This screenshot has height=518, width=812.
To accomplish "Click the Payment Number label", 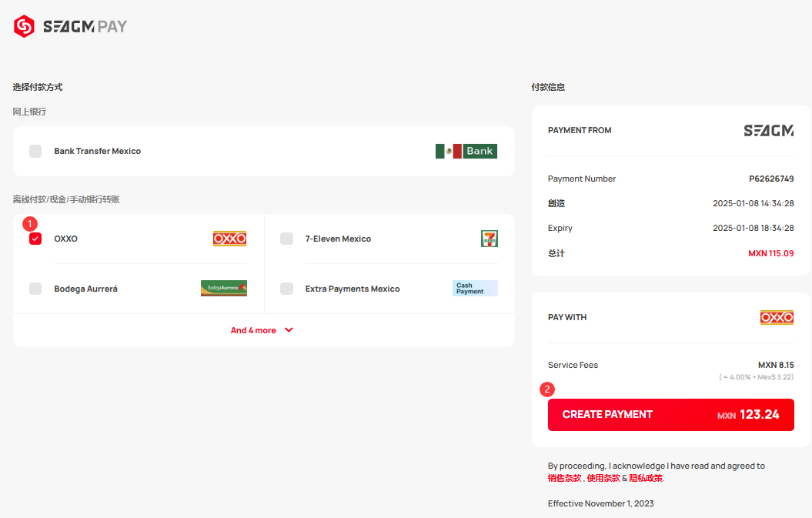I will click(582, 179).
